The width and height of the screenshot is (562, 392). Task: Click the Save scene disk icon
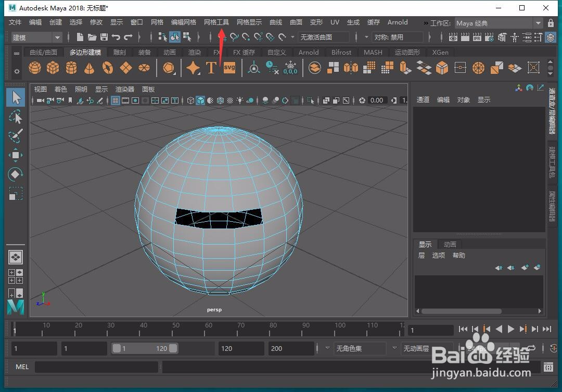(x=104, y=37)
